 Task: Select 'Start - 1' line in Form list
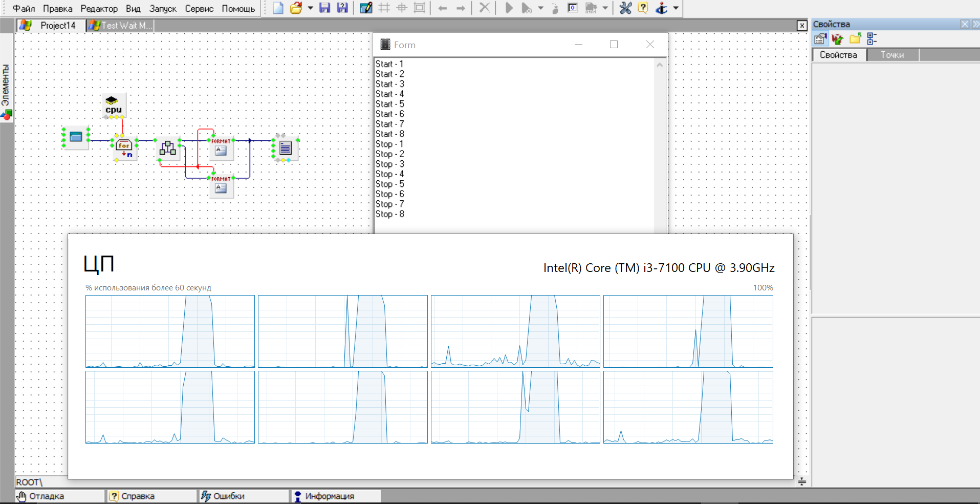point(390,64)
